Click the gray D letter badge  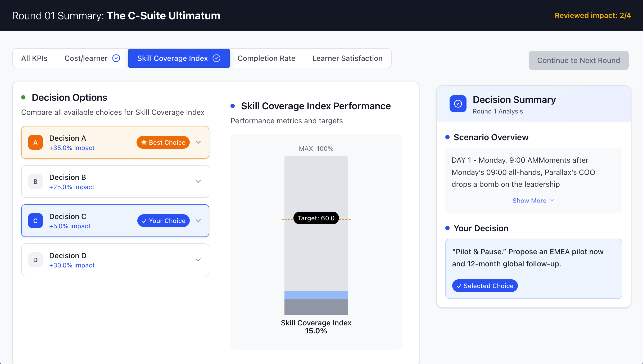pyautogui.click(x=35, y=260)
